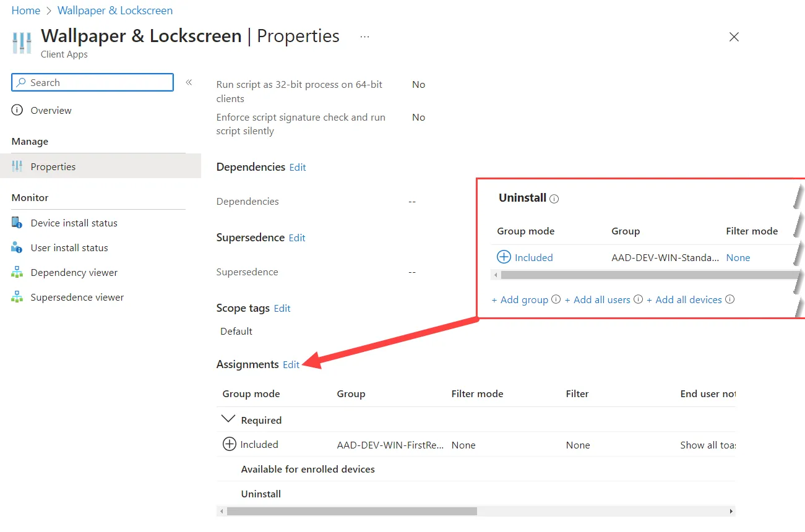This screenshot has width=805, height=532.
Task: Click the info icon next to Add group
Action: [556, 299]
